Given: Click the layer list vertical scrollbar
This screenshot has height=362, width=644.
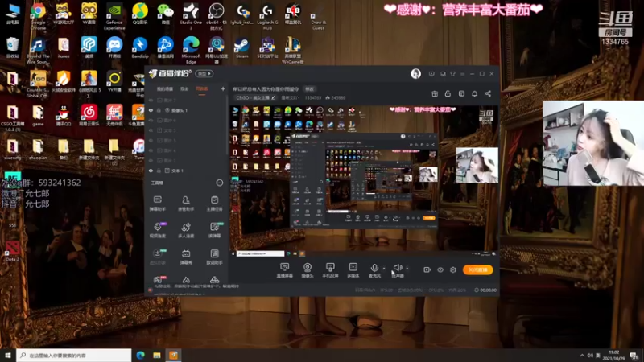Looking at the screenshot, I should click(227, 125).
